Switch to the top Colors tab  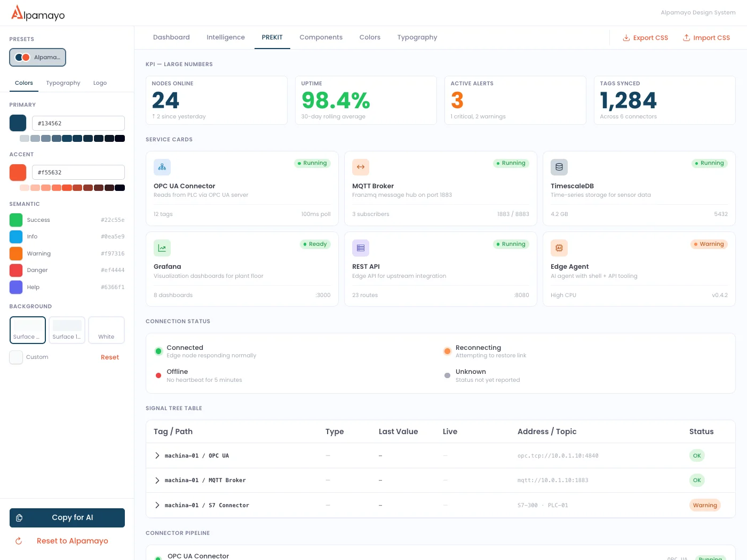(x=370, y=37)
